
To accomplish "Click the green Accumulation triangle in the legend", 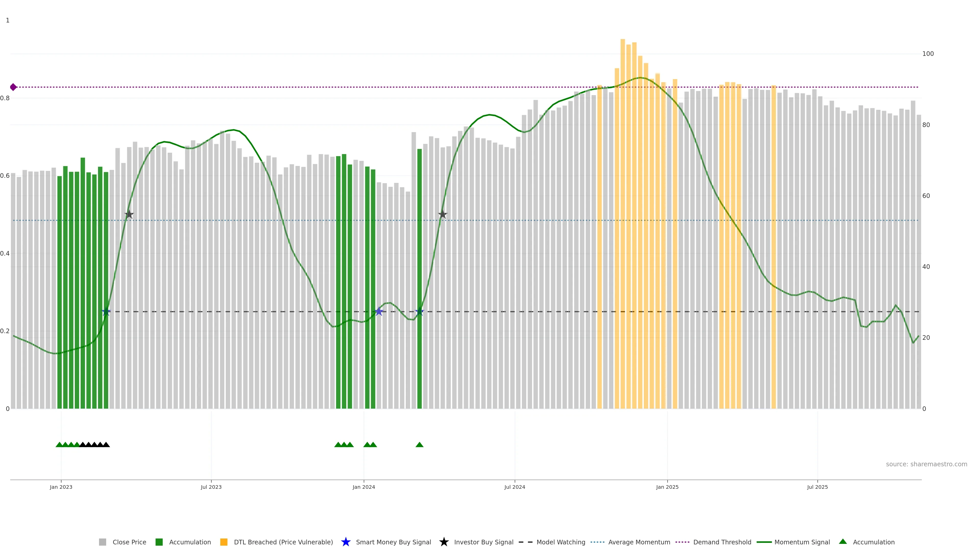I will [843, 542].
